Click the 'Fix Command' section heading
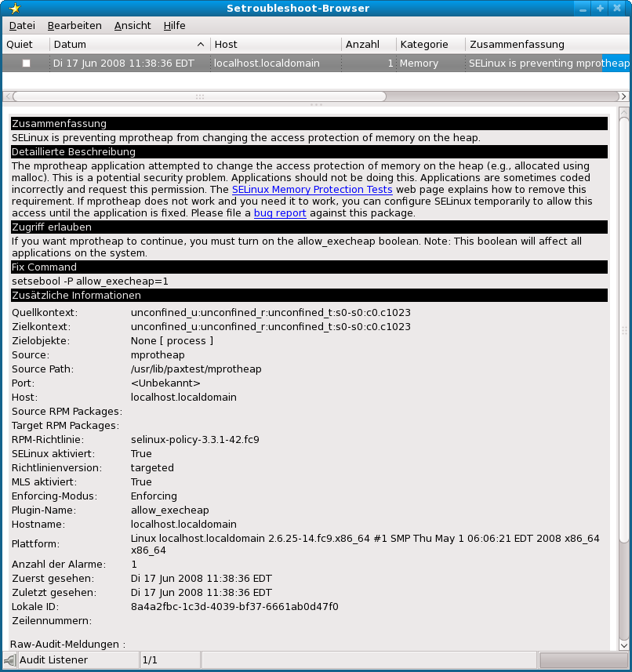Viewport: 632px width, 672px height. (309, 267)
